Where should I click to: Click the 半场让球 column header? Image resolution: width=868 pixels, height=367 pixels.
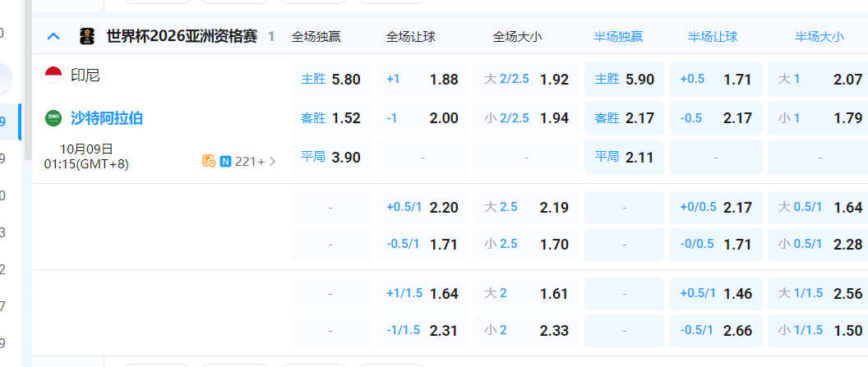(x=713, y=36)
